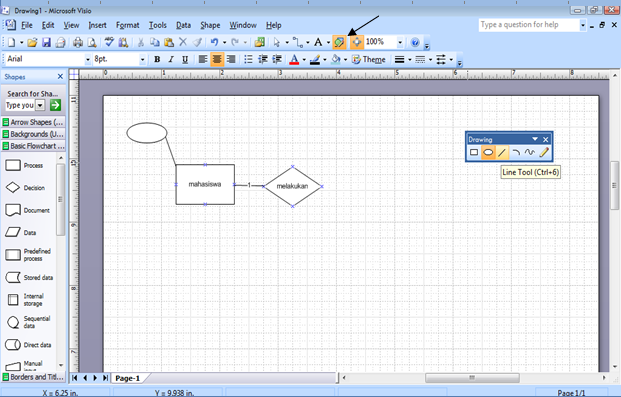Create a new drawing with New icon

pyautogui.click(x=11, y=42)
